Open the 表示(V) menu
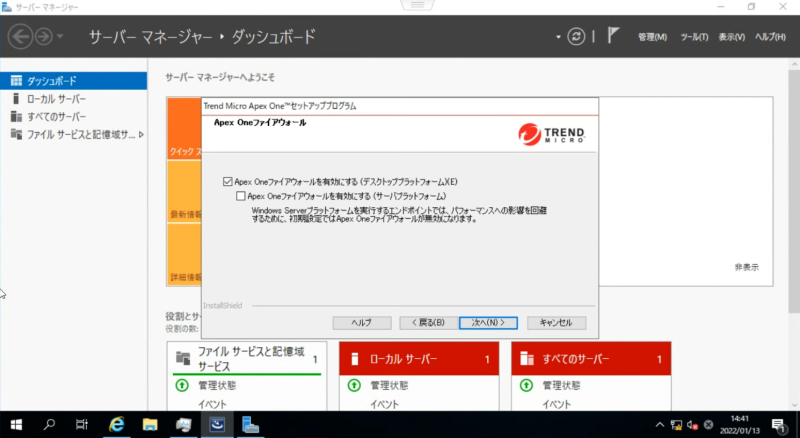The height and width of the screenshot is (438, 800). [x=732, y=37]
